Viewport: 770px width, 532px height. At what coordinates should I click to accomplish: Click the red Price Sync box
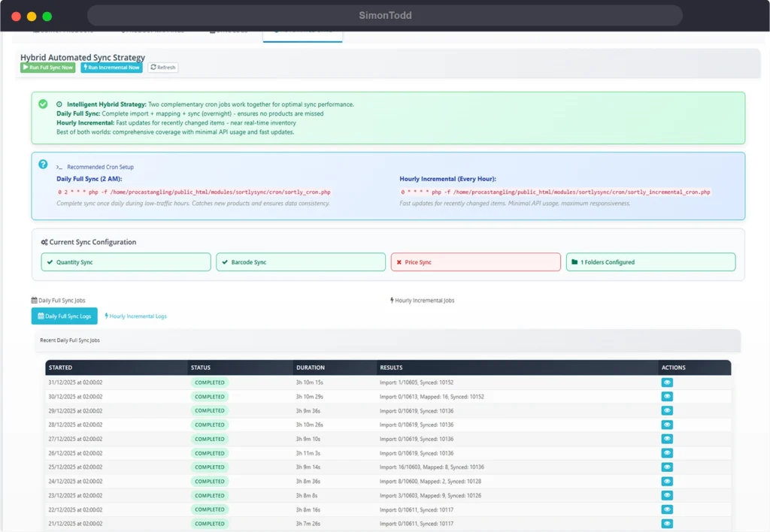(x=475, y=262)
